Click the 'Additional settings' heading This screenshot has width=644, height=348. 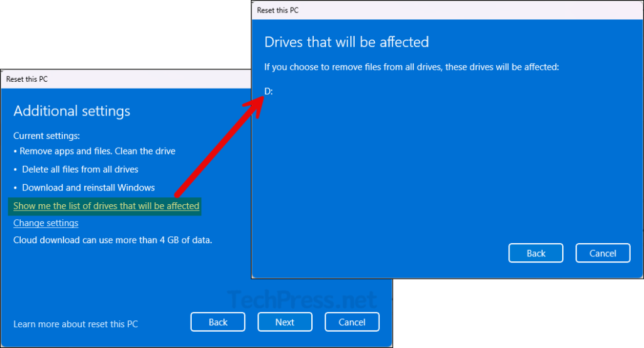[x=72, y=111]
